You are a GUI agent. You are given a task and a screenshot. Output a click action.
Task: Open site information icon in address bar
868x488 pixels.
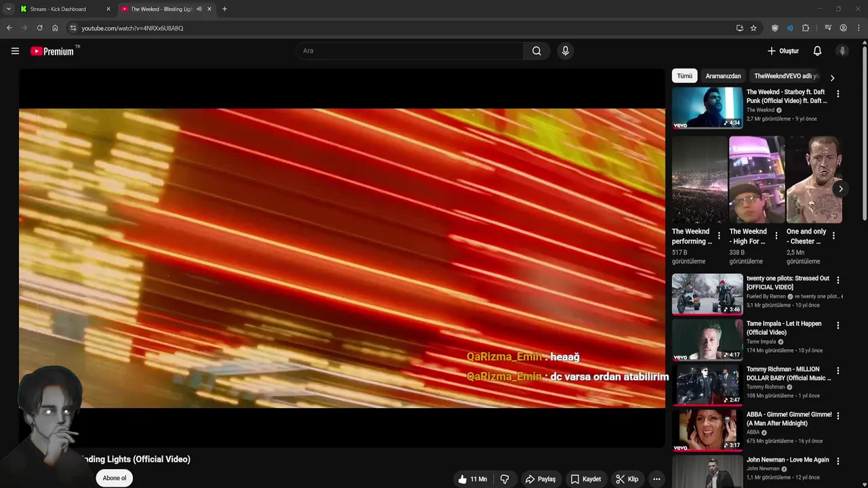[x=73, y=28]
